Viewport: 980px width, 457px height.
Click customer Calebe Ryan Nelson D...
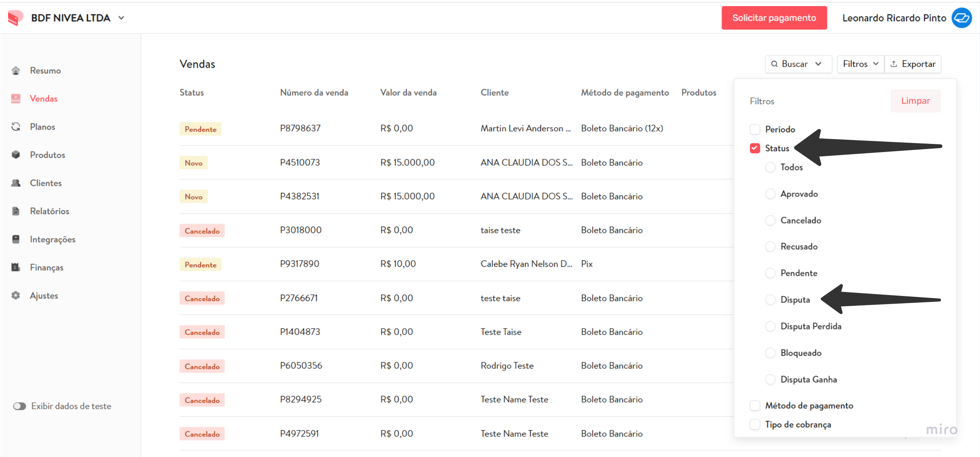click(x=526, y=264)
